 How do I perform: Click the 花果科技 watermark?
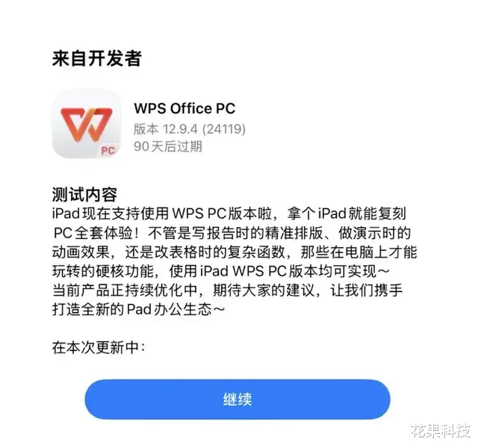tap(441, 431)
